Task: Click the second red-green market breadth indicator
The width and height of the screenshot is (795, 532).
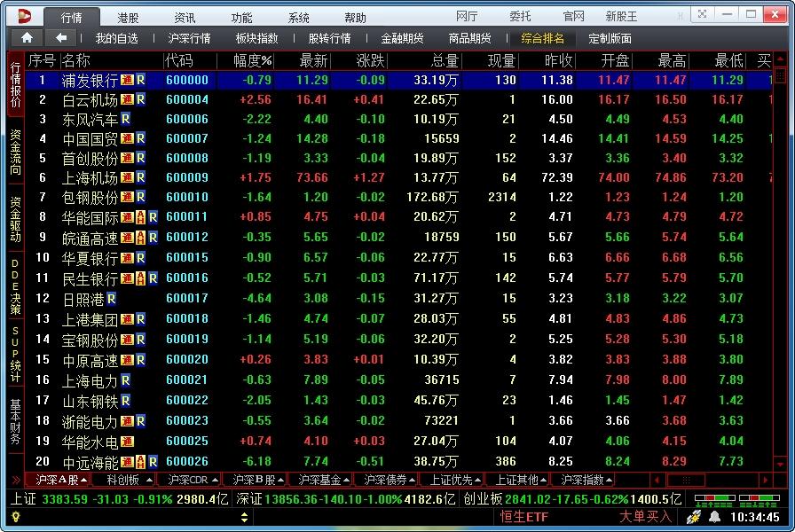Action: [x=759, y=501]
